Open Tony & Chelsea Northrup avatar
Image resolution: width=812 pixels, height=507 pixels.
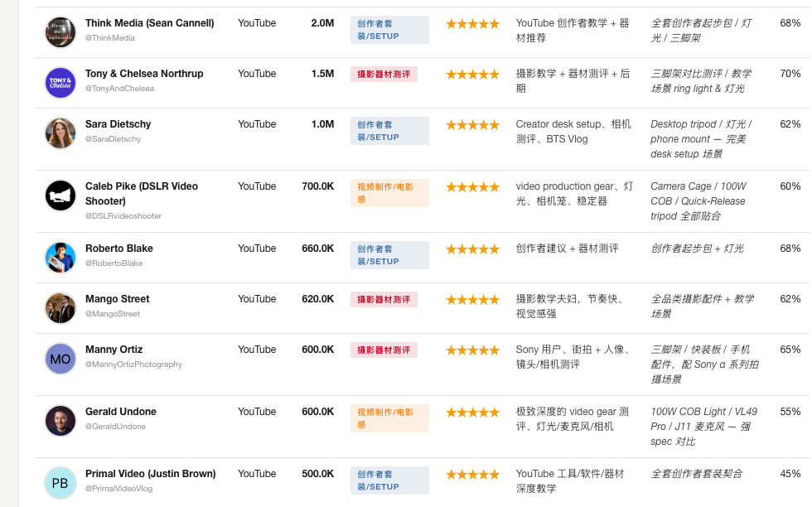pos(60,83)
